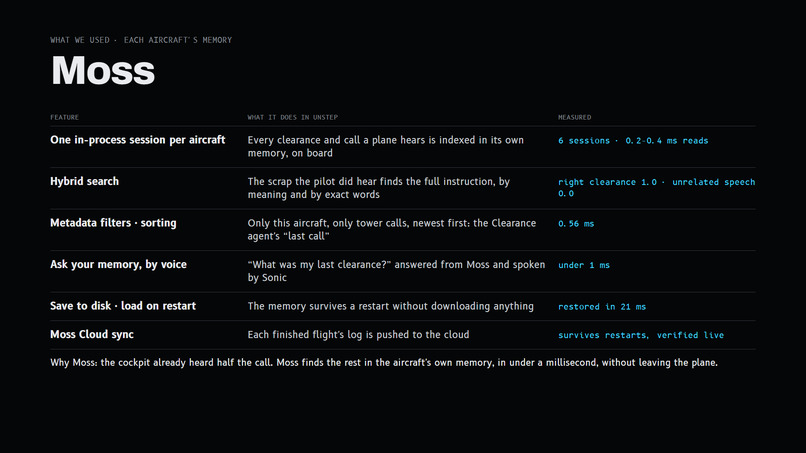Click measured value 'right clearance 1.0 · unrelated speech'

point(656,188)
